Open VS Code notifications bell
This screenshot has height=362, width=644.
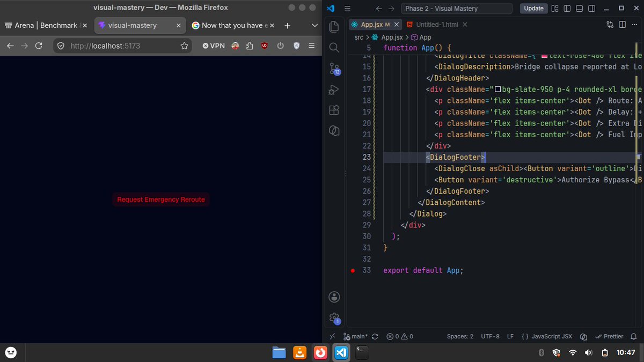point(634,336)
